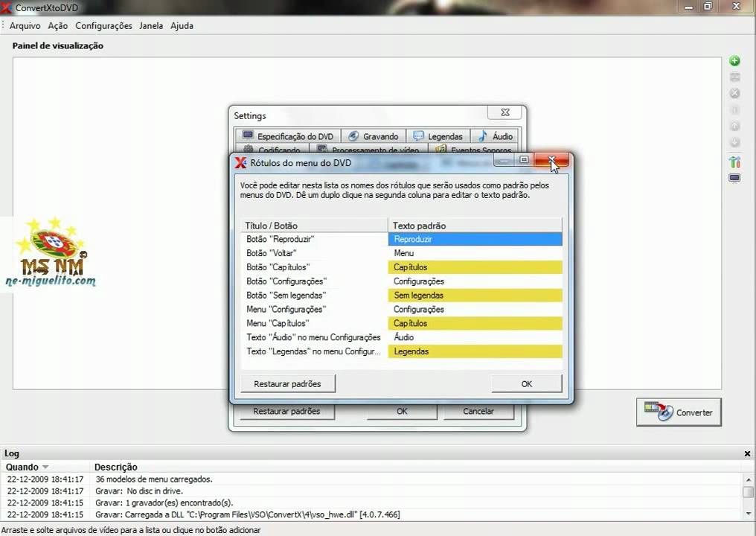Select the highlighted Reproduzir default text cell
756x536 pixels.
475,239
